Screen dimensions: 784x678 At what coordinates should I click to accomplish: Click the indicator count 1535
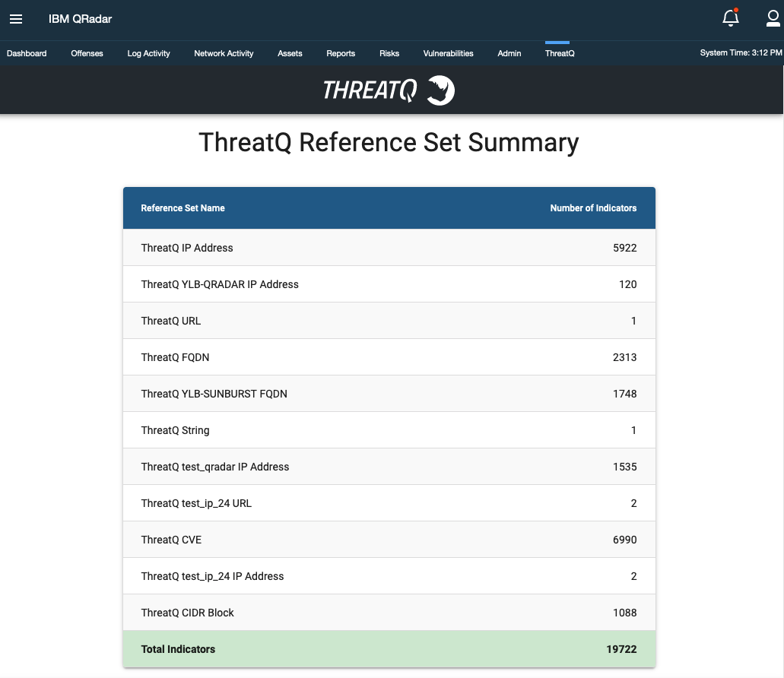coord(624,467)
